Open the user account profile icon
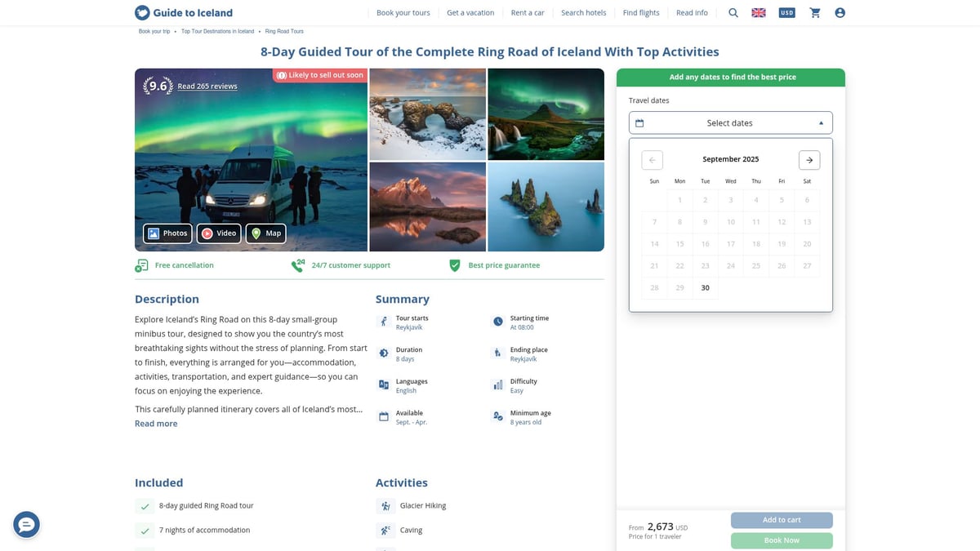Screen dimensions: 980x551 click(x=840, y=13)
